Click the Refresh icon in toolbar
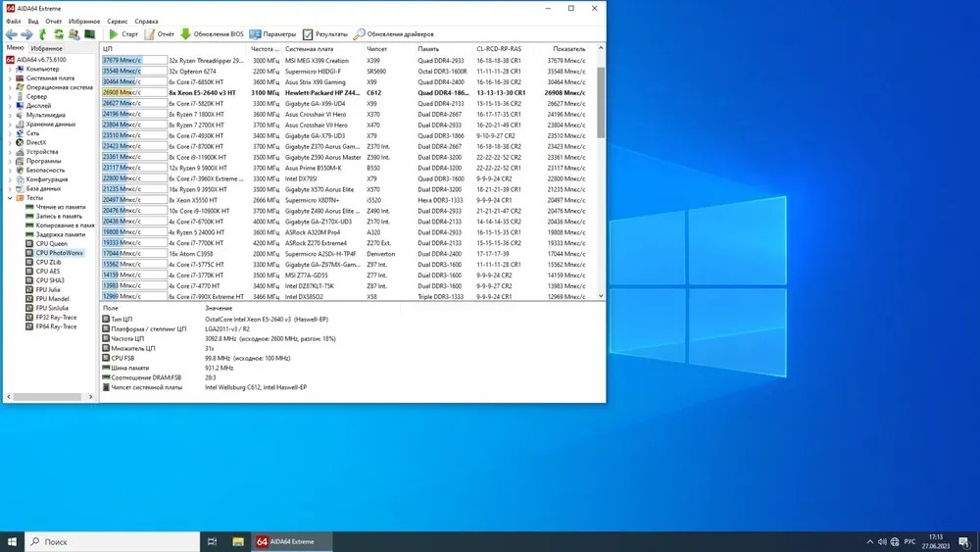980x552 pixels. 59,34
